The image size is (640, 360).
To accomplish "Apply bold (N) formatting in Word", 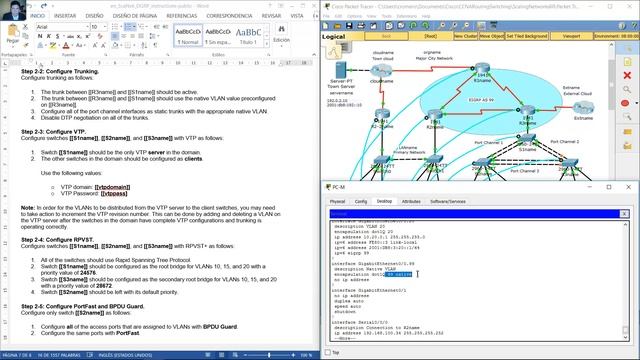I will (40, 36).
